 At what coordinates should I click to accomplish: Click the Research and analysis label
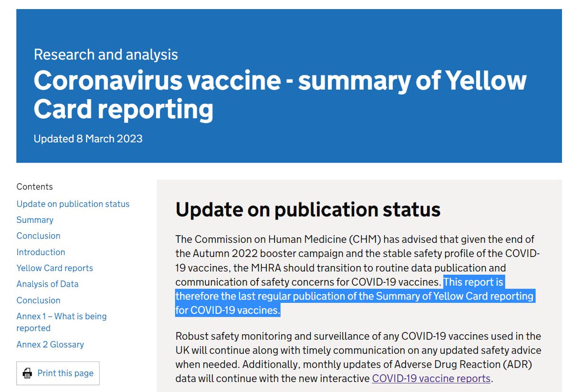pyautogui.click(x=106, y=54)
